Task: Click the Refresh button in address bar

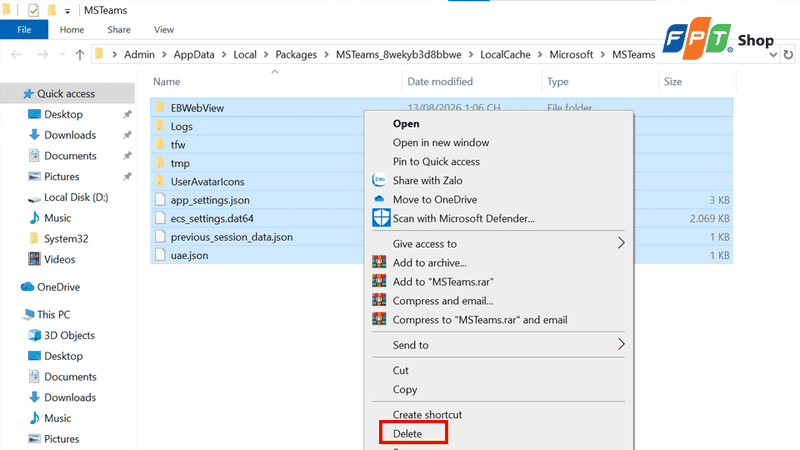Action: (788, 54)
